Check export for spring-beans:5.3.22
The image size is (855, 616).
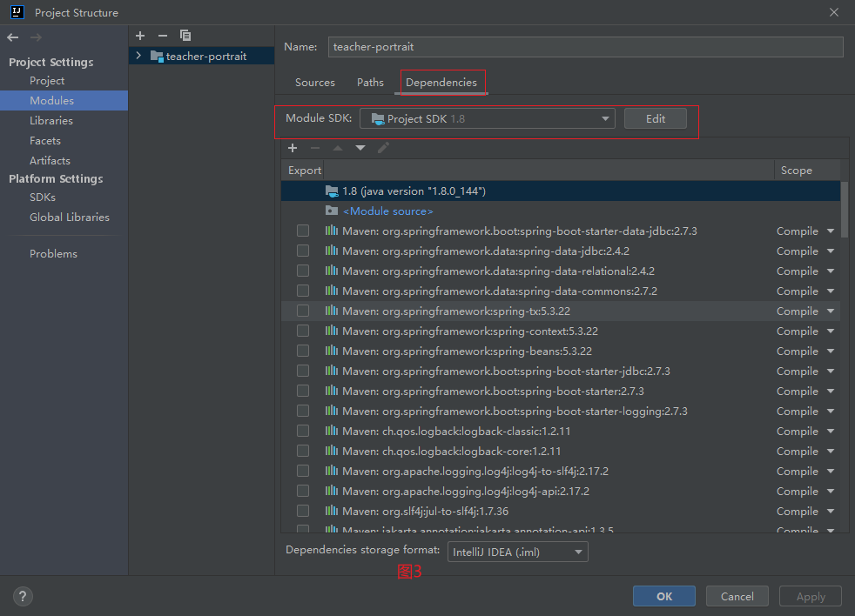point(303,351)
